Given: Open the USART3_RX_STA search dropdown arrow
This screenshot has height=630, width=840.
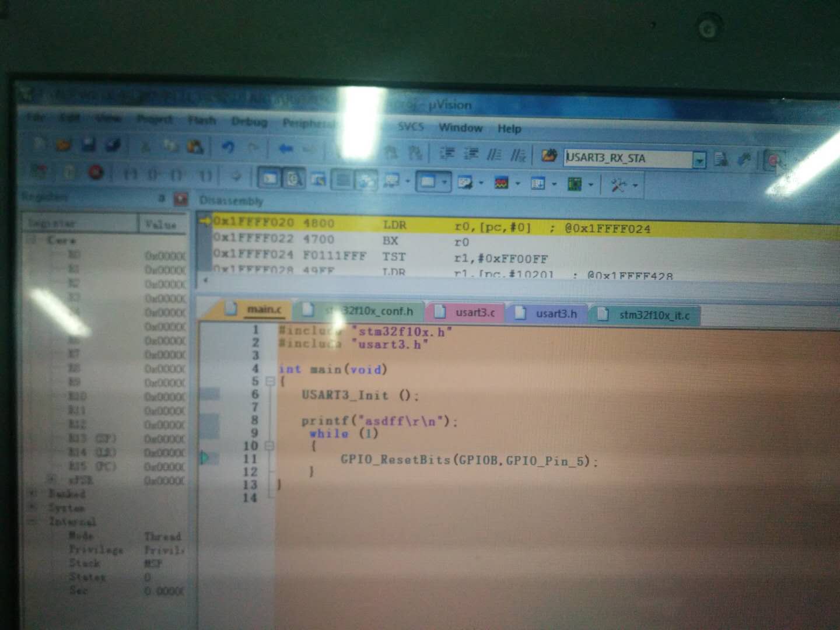Looking at the screenshot, I should click(699, 159).
